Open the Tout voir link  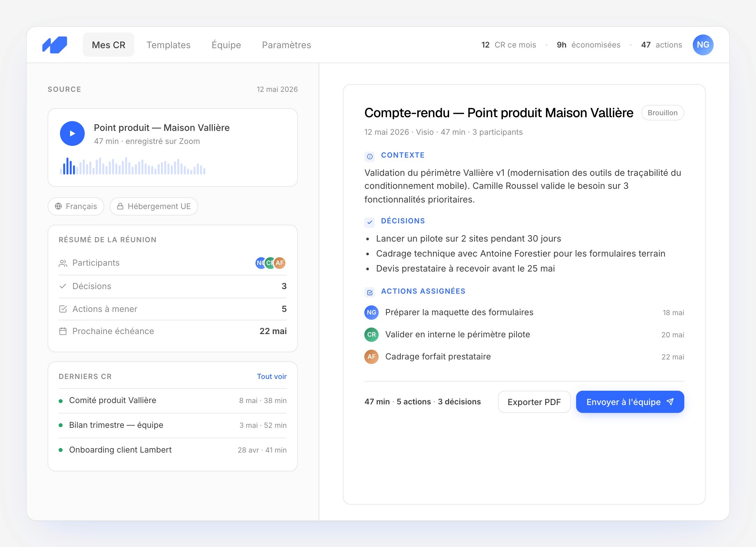pyautogui.click(x=272, y=376)
